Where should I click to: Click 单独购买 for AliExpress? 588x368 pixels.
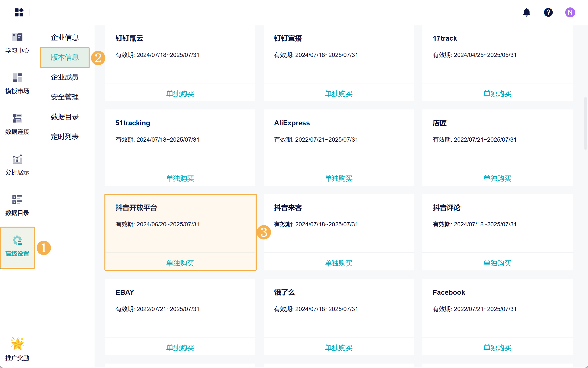[339, 178]
